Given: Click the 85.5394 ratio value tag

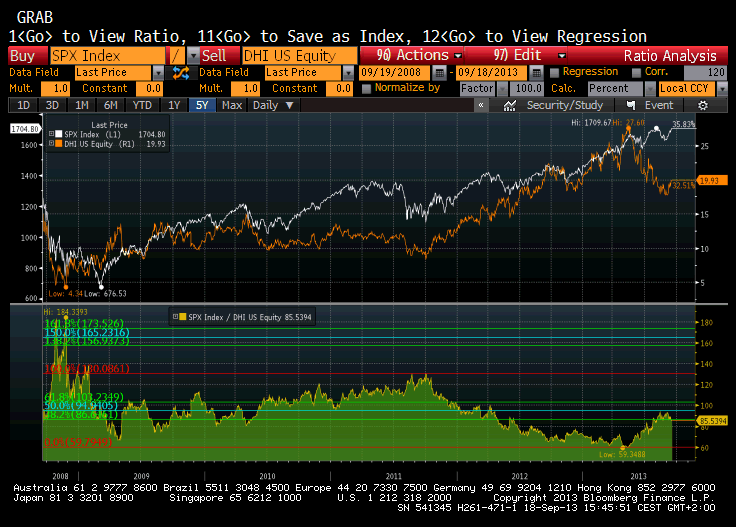Looking at the screenshot, I should click(x=713, y=420).
